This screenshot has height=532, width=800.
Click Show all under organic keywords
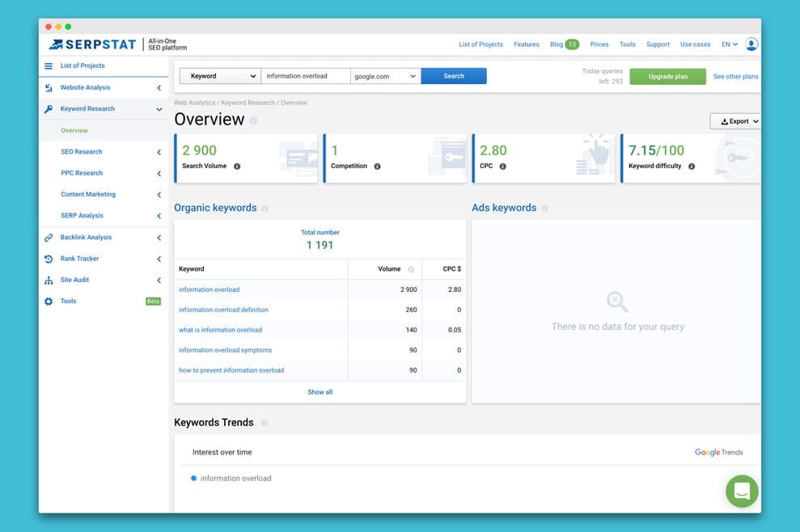click(320, 392)
